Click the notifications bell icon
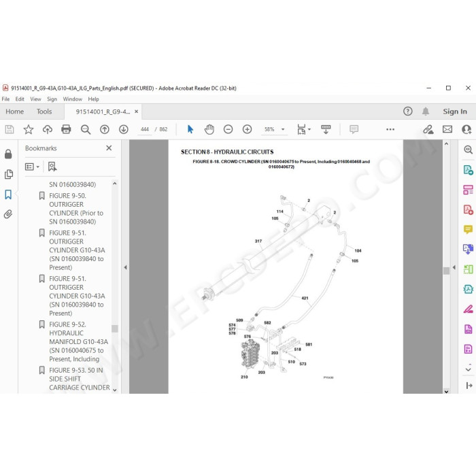Viewport: 476px width, 476px height. pyautogui.click(x=426, y=112)
